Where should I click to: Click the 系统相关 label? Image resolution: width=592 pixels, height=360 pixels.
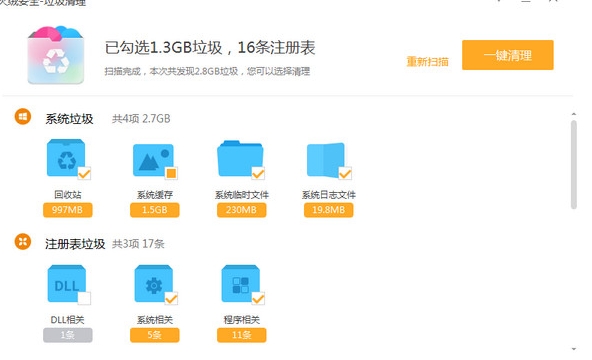pos(155,320)
